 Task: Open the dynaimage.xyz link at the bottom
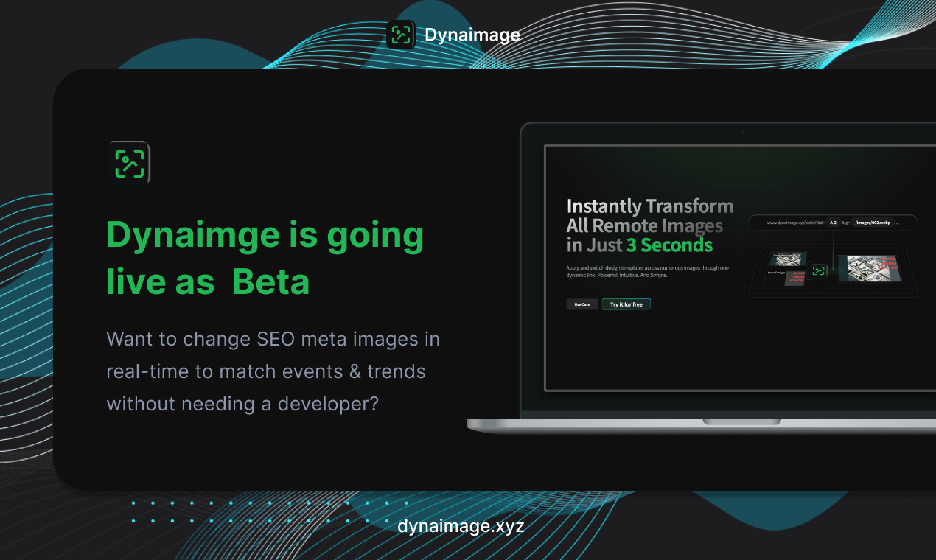[461, 525]
